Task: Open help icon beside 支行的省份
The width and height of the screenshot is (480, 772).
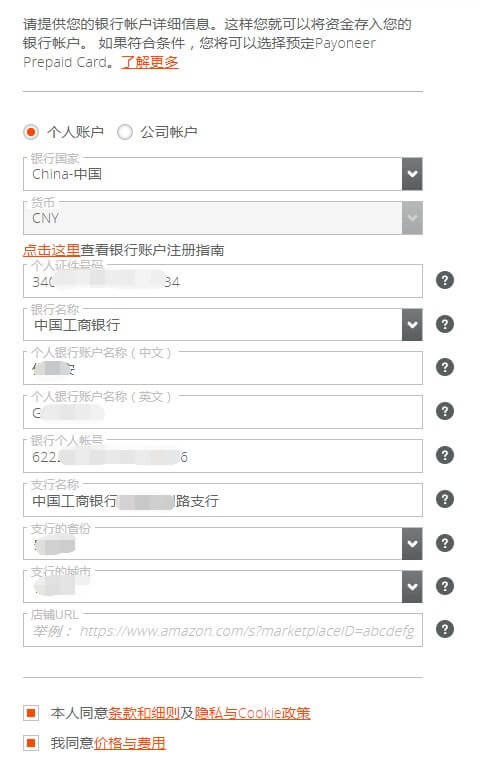Action: (x=445, y=543)
